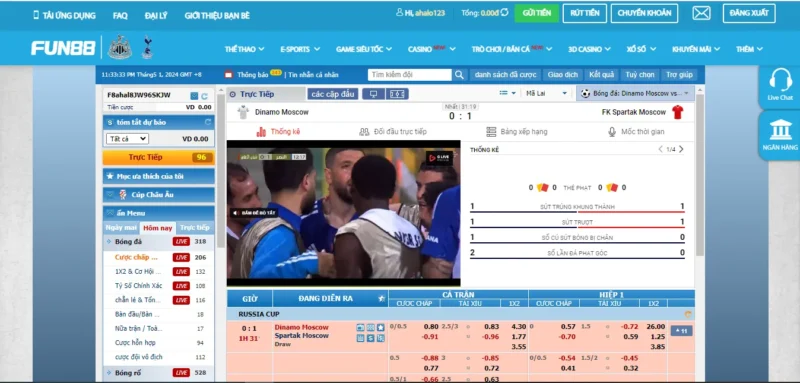Click the search magnifier icon
The height and width of the screenshot is (383, 800).
point(459,75)
